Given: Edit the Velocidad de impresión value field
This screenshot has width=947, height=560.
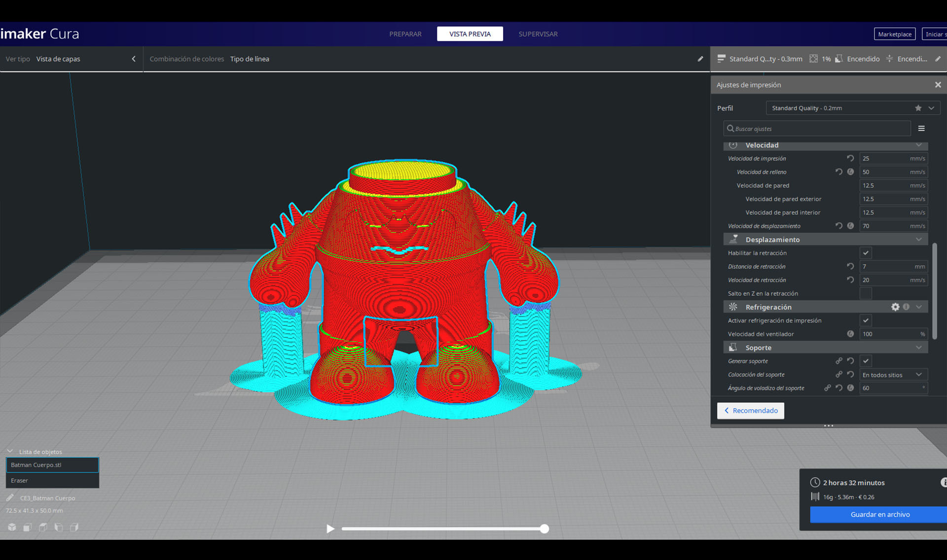Looking at the screenshot, I should [893, 158].
